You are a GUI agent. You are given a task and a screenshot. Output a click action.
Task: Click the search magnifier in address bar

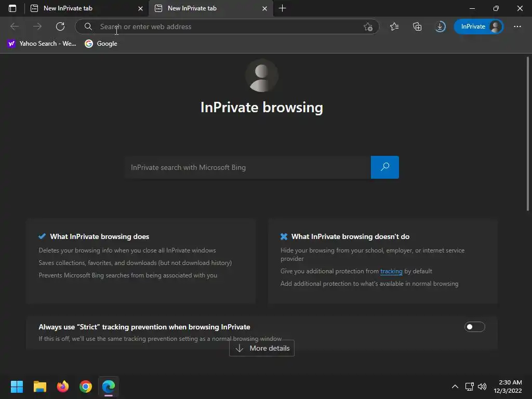88,26
